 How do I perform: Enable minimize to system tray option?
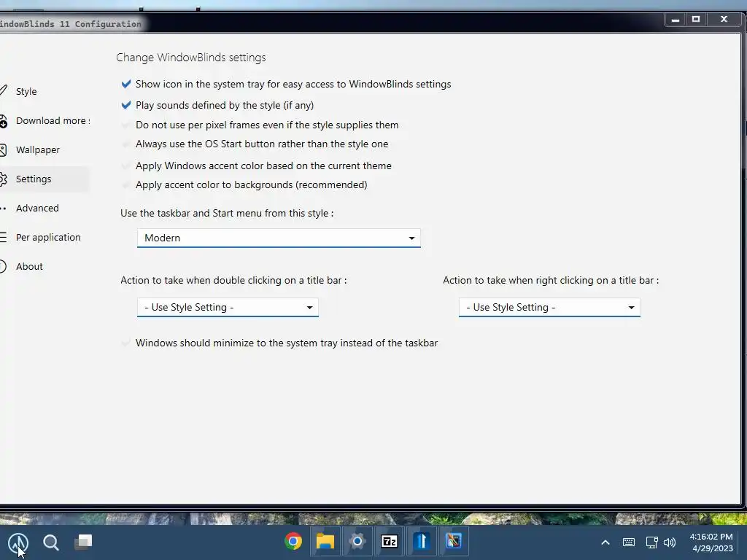click(x=125, y=343)
